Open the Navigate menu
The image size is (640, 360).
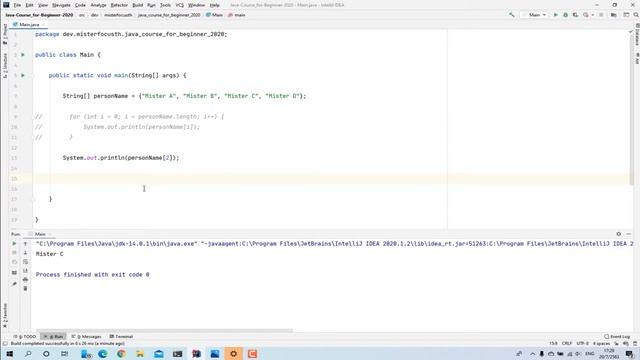(x=61, y=5)
